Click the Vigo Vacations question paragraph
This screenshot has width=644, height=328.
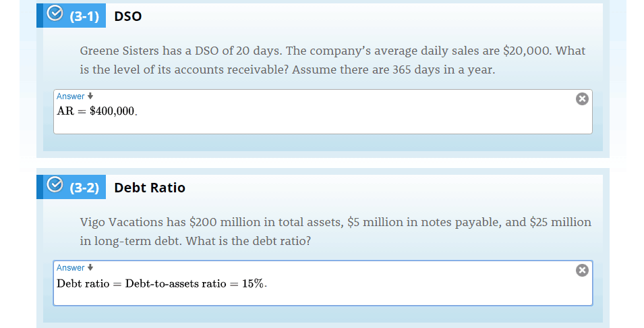[x=335, y=231]
